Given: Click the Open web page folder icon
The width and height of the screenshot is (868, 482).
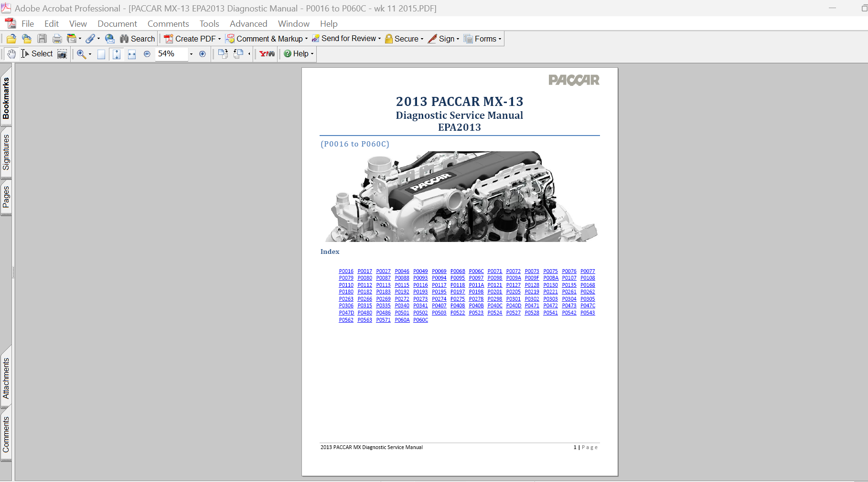Looking at the screenshot, I should [x=27, y=39].
